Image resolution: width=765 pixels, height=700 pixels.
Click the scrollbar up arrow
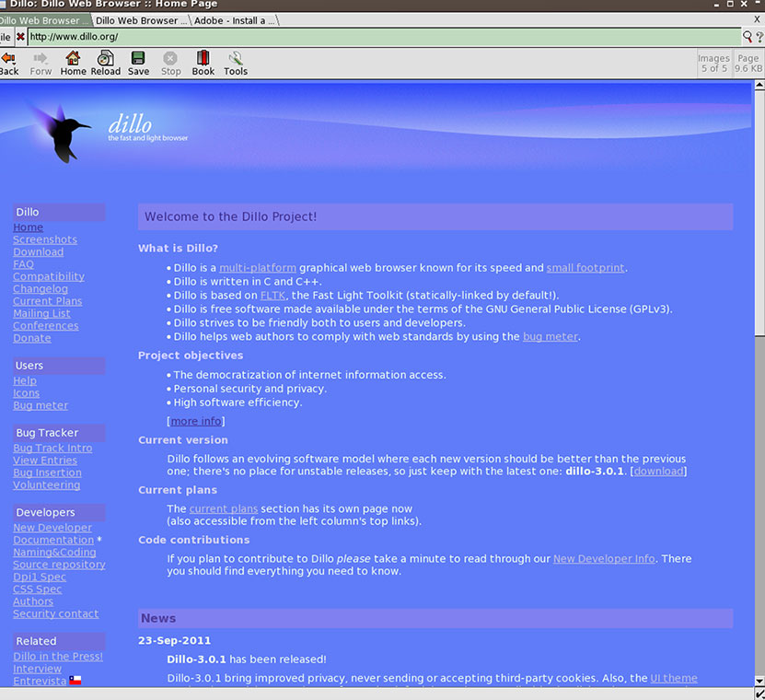coord(759,85)
